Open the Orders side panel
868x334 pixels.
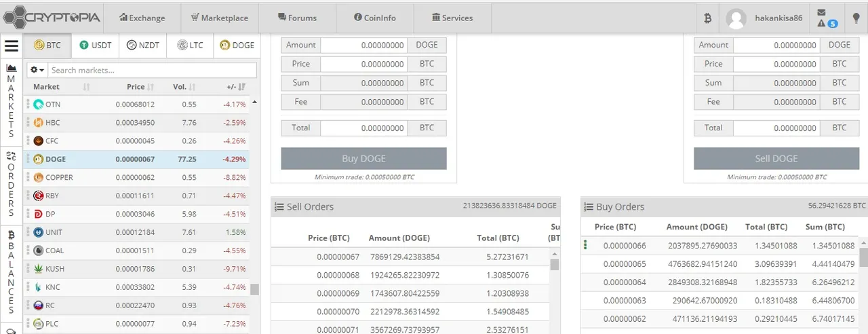coord(11,185)
